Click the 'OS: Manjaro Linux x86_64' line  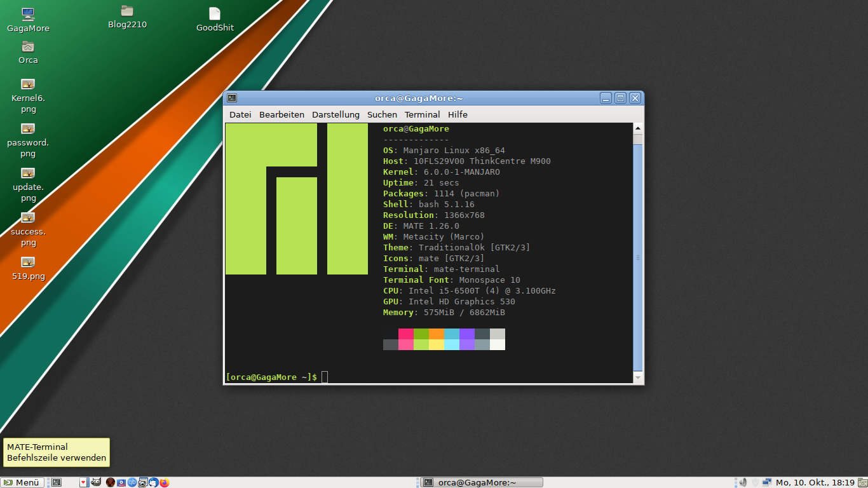[444, 151]
